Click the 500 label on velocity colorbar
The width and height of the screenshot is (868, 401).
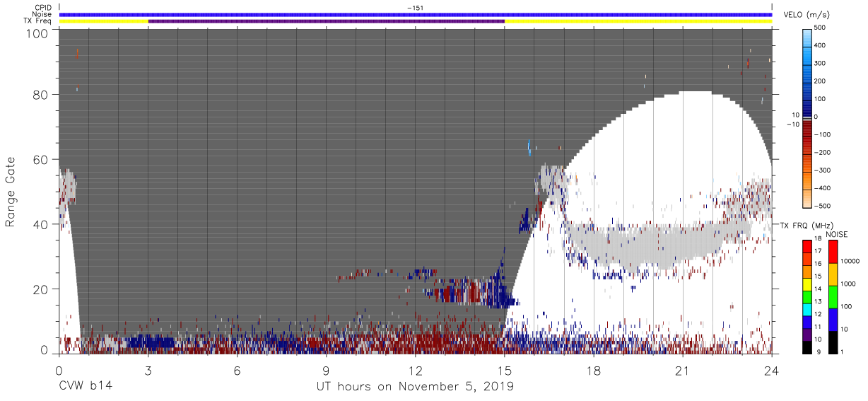820,28
